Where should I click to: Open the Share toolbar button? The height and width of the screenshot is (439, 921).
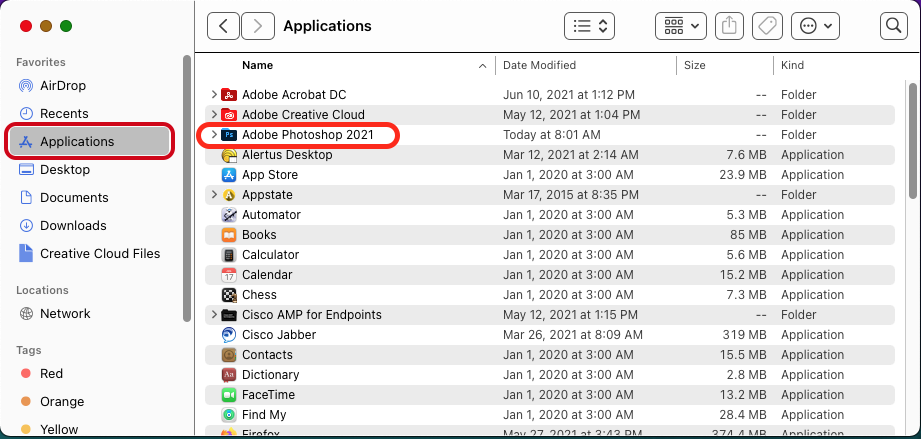(x=729, y=26)
